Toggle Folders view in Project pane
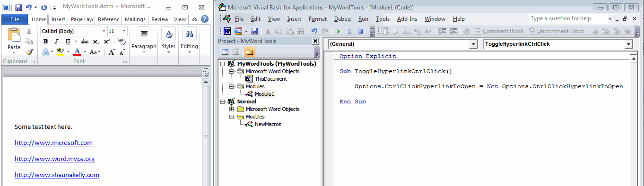This screenshot has height=186, width=644. 249,52
